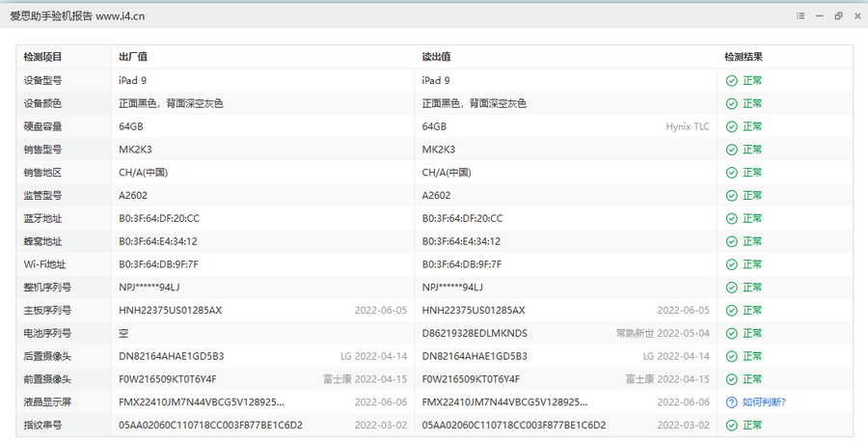The width and height of the screenshot is (868, 442).
Task: Click the green check icon for 销售地区
Action: [x=731, y=173]
